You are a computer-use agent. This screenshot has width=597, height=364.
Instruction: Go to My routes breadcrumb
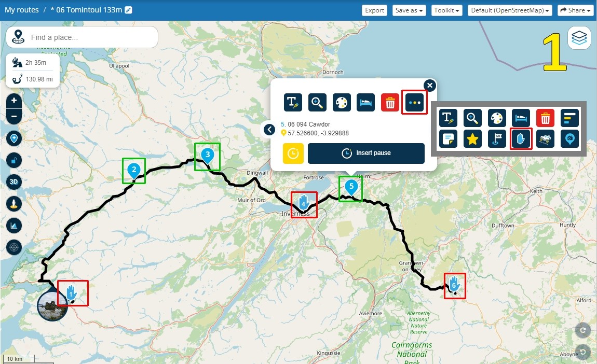(x=22, y=10)
